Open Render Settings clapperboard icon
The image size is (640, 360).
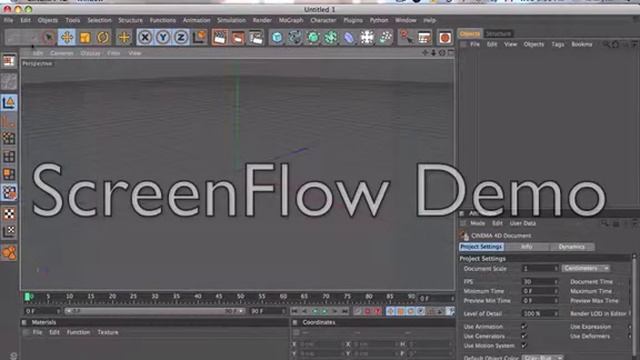[x=256, y=38]
